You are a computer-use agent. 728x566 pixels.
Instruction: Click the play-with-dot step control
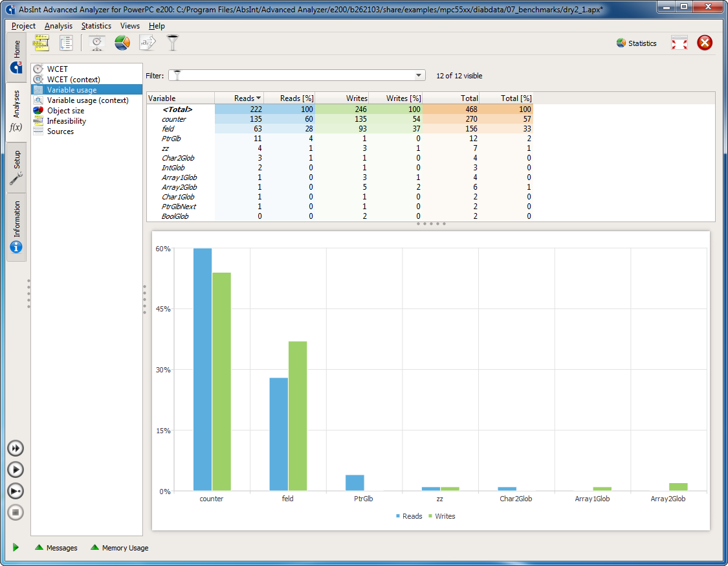(x=16, y=491)
